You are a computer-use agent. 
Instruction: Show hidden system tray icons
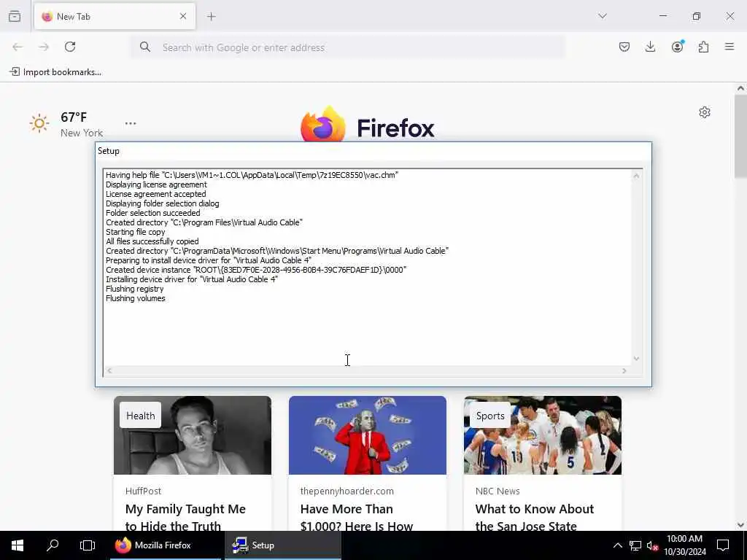tap(617, 545)
